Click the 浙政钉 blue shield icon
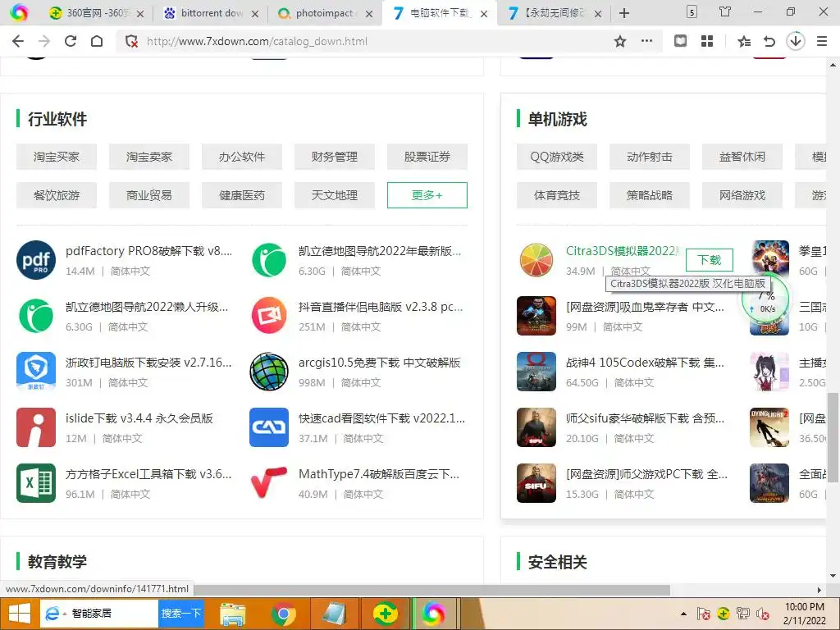The image size is (840, 630). [36, 372]
